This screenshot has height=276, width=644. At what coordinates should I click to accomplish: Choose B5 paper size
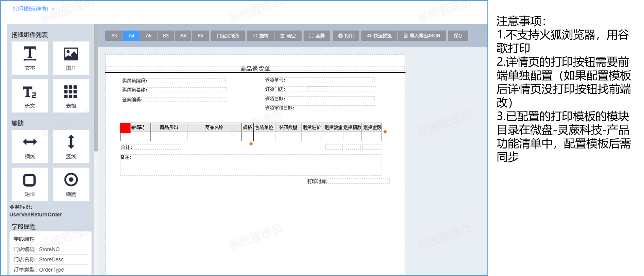[200, 36]
